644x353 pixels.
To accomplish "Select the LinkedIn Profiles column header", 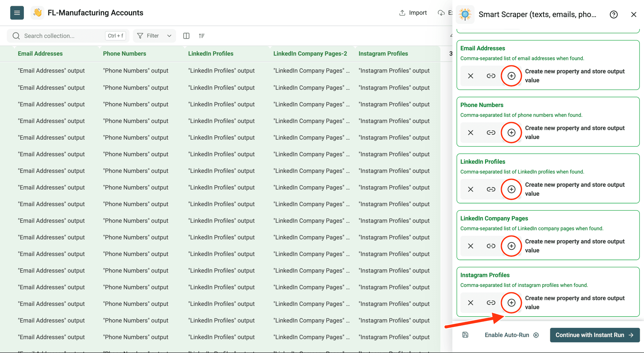I will tap(211, 54).
